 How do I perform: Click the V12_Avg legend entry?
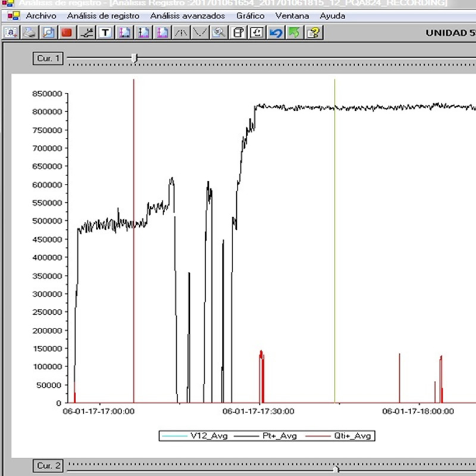(x=195, y=436)
